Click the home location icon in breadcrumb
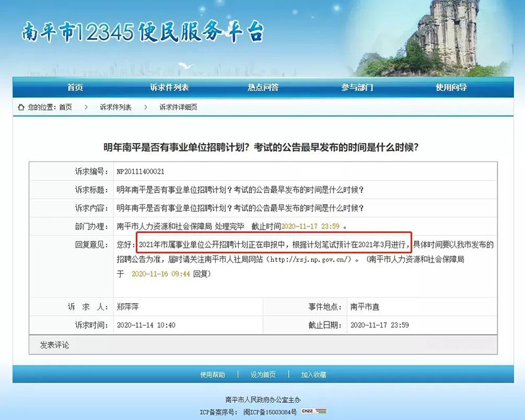525x420 pixels. tap(22, 107)
